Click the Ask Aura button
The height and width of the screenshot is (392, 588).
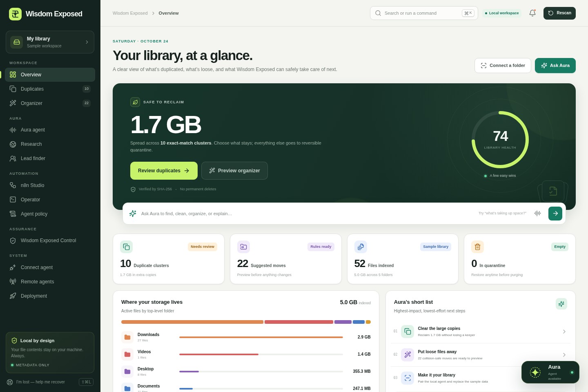click(555, 65)
